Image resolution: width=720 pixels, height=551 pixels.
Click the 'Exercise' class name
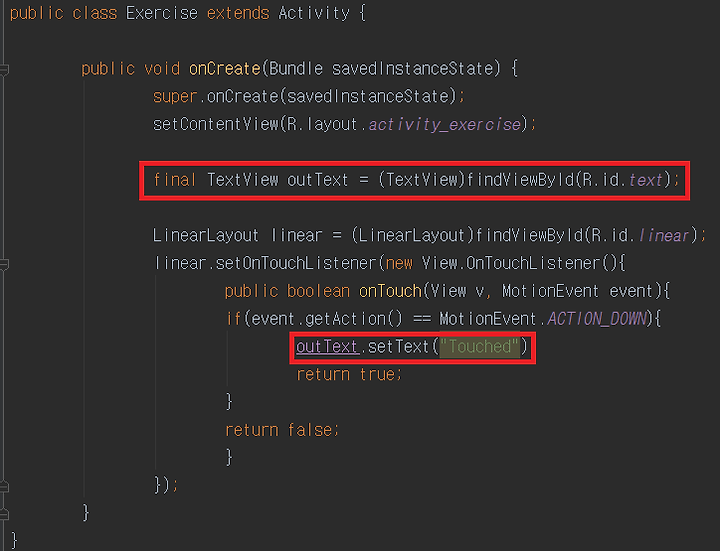coord(162,13)
